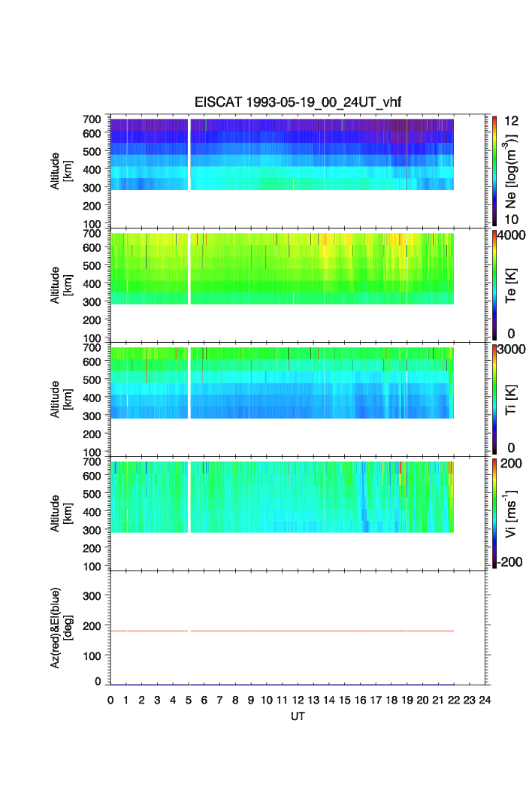This screenshot has width=532, height=799.
Task: Click the white data gap in the Ne panel
Action: click(189, 154)
